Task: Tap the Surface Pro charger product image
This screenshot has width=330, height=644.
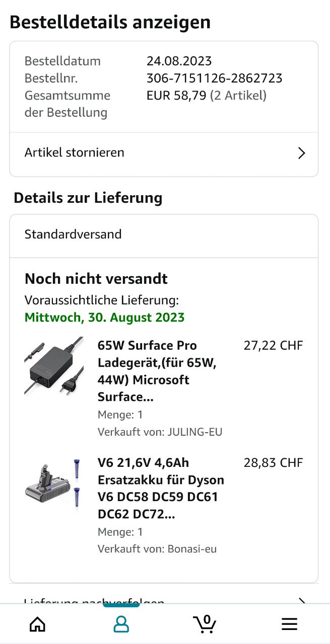Action: click(x=54, y=366)
